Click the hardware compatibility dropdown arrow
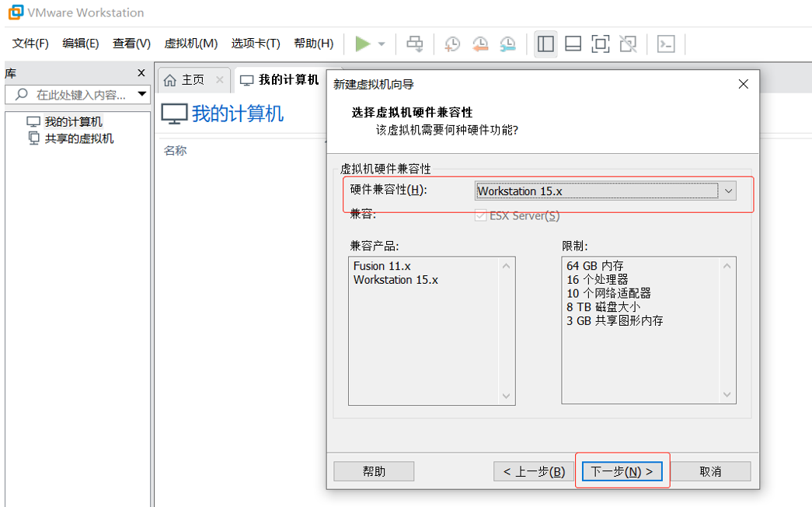 (x=728, y=191)
